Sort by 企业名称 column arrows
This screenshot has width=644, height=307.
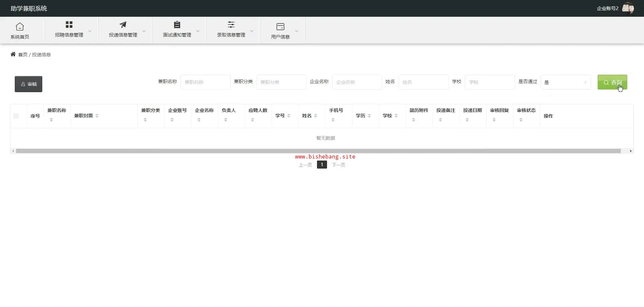(x=199, y=120)
